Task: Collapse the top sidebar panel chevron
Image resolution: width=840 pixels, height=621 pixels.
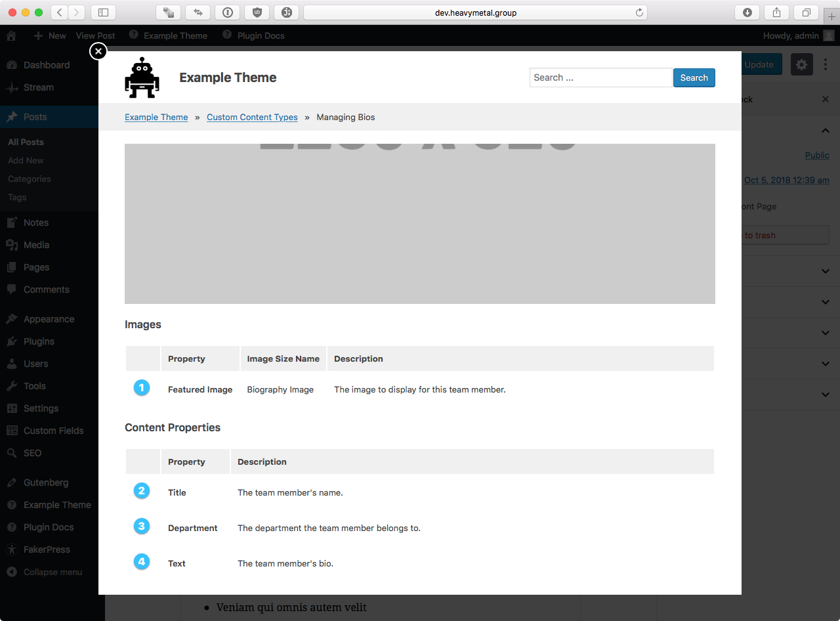Action: [826, 131]
